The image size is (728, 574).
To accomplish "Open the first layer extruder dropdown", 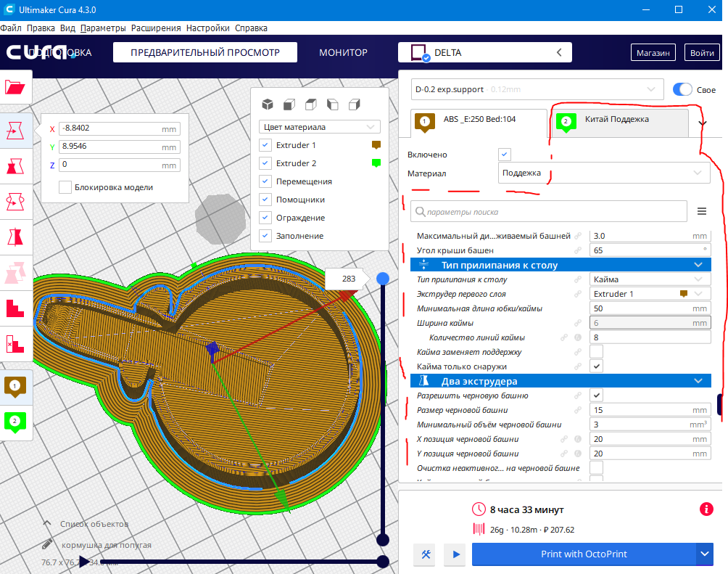I will (x=650, y=294).
